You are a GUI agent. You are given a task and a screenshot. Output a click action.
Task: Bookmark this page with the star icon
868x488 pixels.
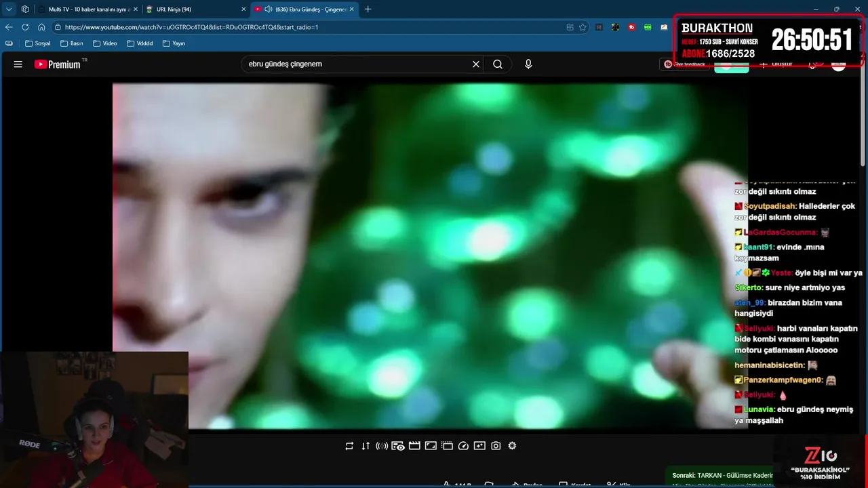pos(583,27)
